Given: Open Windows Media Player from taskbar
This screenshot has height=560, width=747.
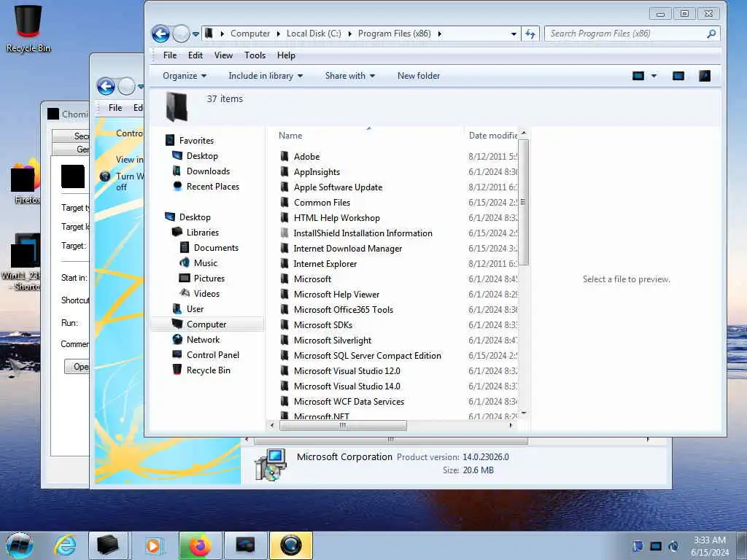Looking at the screenshot, I should click(153, 545).
